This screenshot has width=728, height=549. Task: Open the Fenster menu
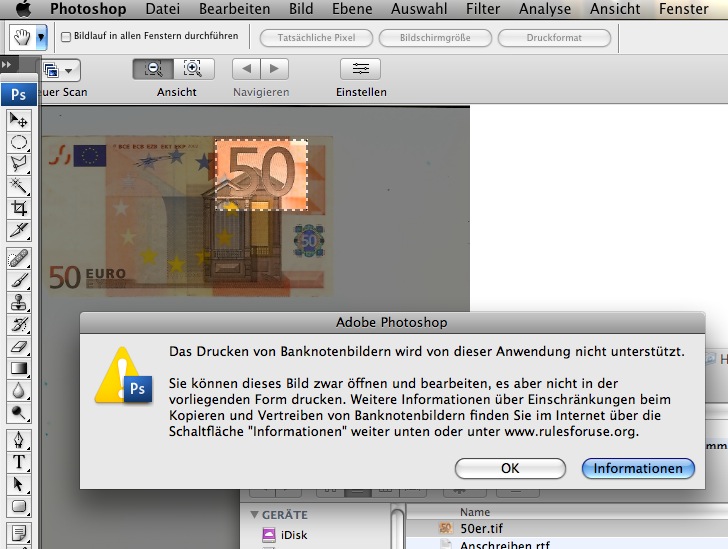point(683,9)
